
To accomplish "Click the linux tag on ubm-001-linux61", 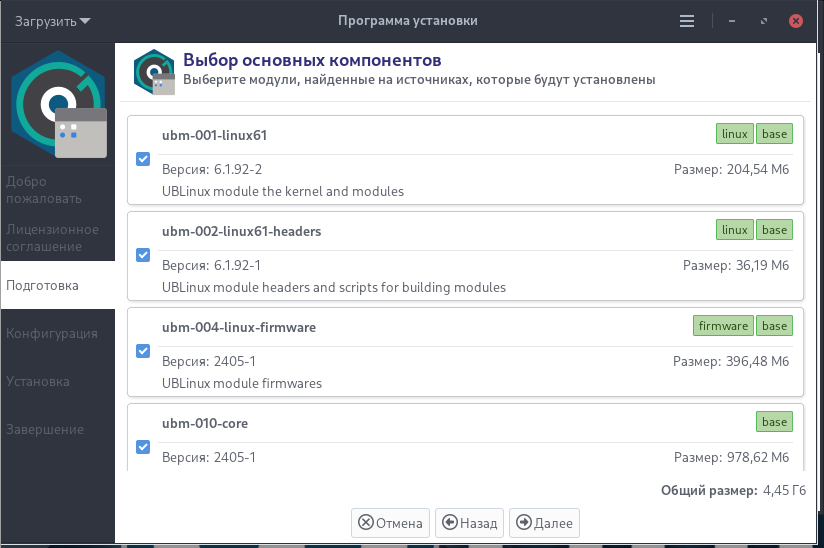I will point(735,134).
